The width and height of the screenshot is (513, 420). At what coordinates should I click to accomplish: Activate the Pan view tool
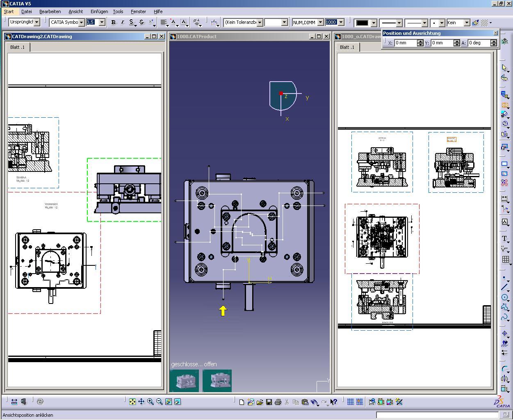[x=141, y=402]
